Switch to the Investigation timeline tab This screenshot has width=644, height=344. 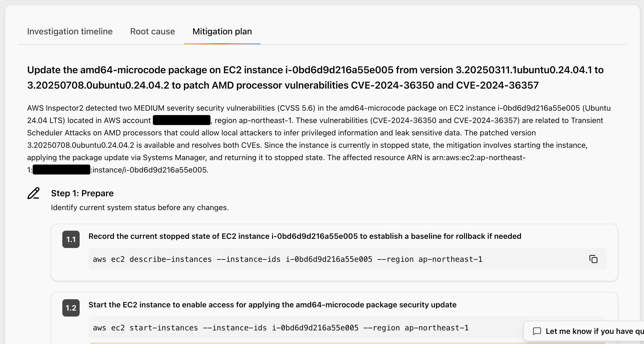[x=70, y=31]
